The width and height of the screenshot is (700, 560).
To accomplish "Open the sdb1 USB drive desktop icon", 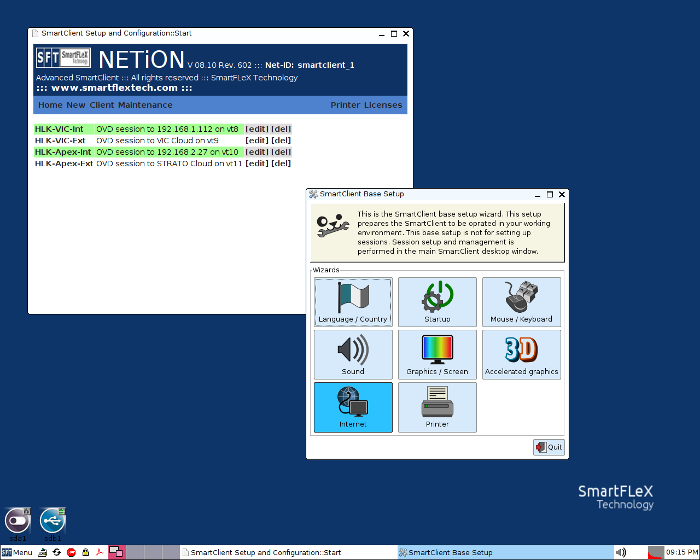I will point(53,524).
